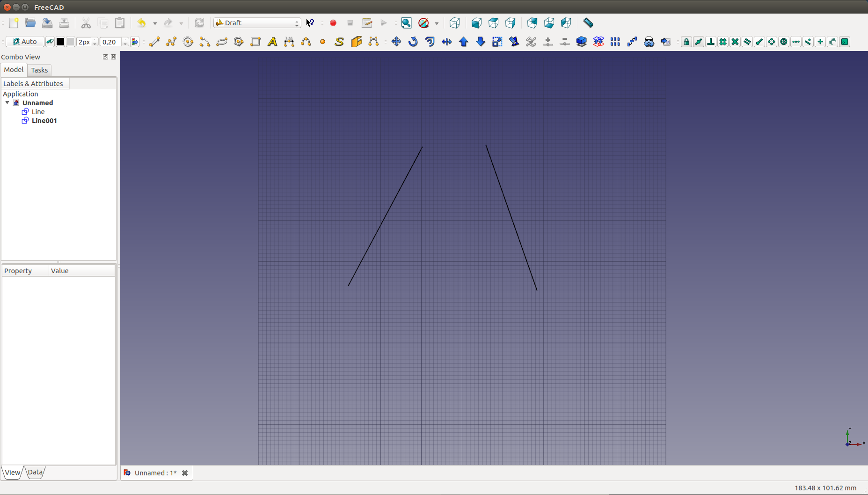Click the Auto working plane button
The width and height of the screenshot is (868, 495).
click(25, 42)
